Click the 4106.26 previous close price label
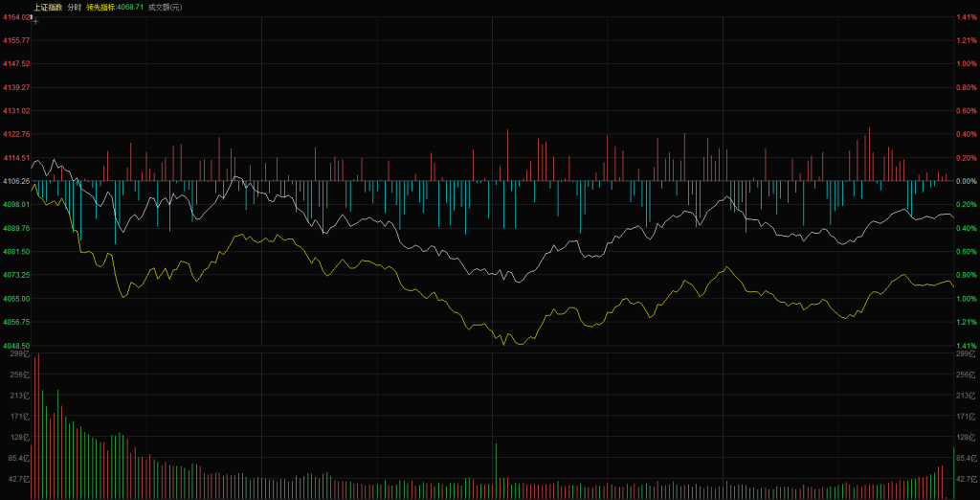Image resolution: width=980 pixels, height=500 pixels. click(x=16, y=181)
